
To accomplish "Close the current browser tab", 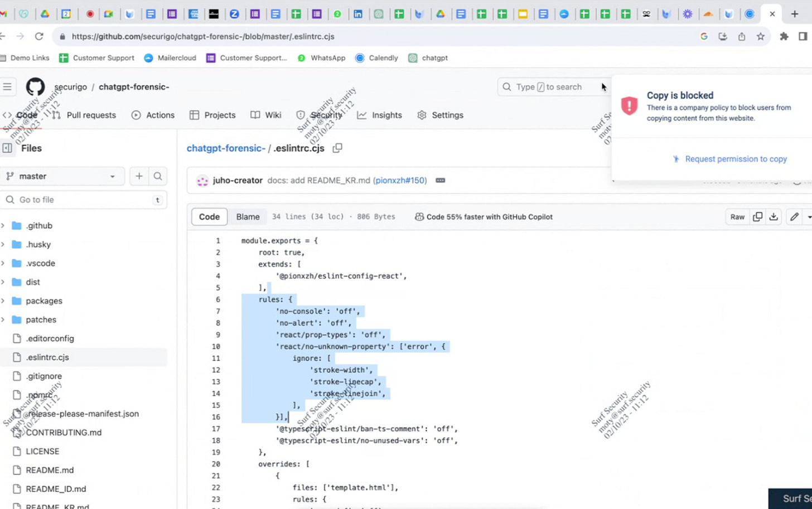I will pyautogui.click(x=772, y=14).
